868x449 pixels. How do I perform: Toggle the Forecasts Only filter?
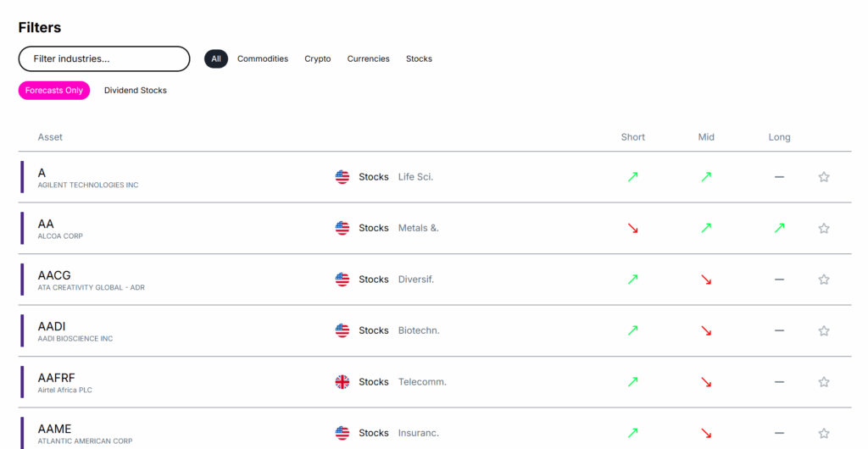click(54, 91)
